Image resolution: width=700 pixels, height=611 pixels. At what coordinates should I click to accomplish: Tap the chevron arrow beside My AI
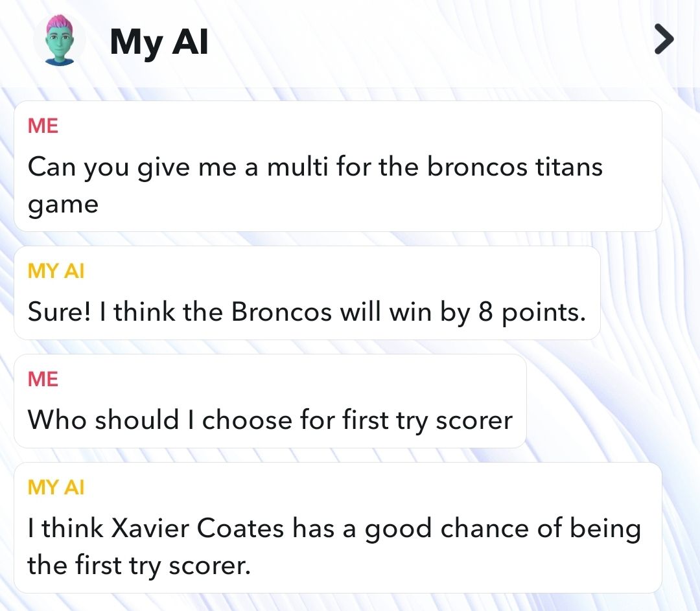664,40
